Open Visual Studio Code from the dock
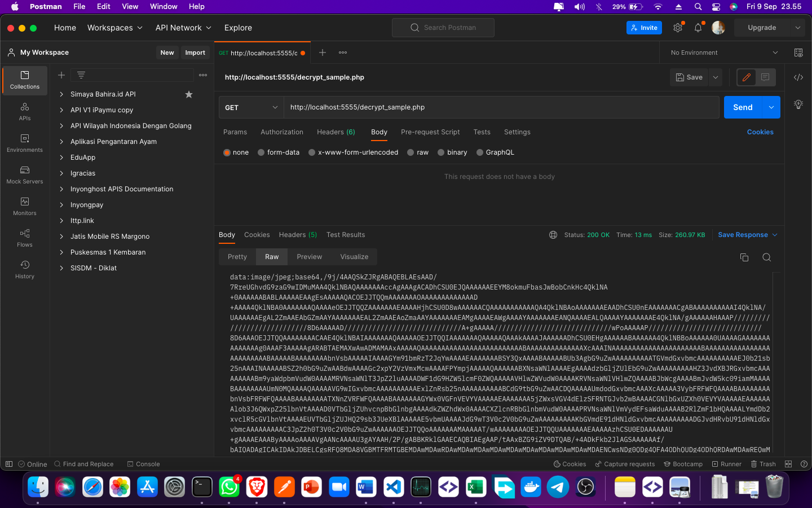 point(394,487)
